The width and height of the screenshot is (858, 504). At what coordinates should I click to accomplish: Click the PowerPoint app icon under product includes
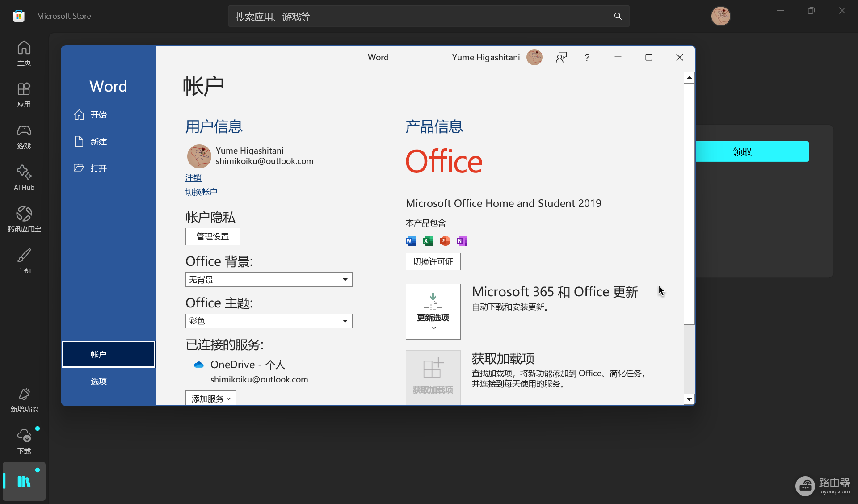[x=445, y=241]
